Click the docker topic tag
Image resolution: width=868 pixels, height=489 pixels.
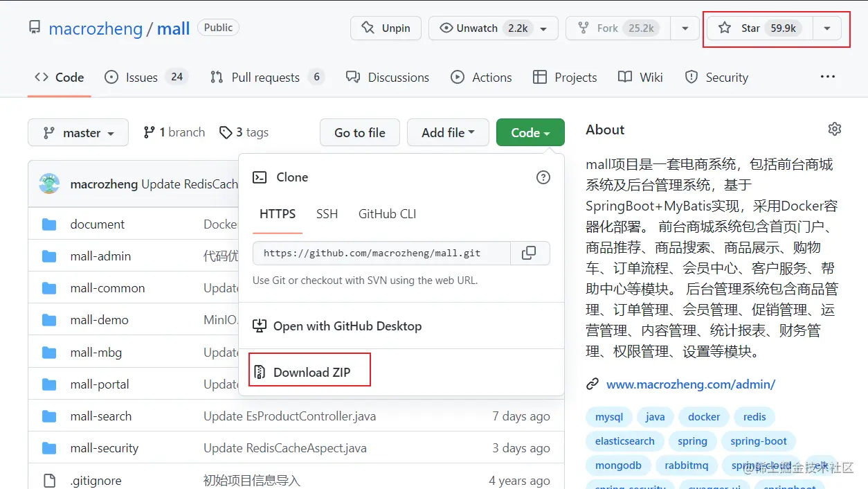point(704,417)
